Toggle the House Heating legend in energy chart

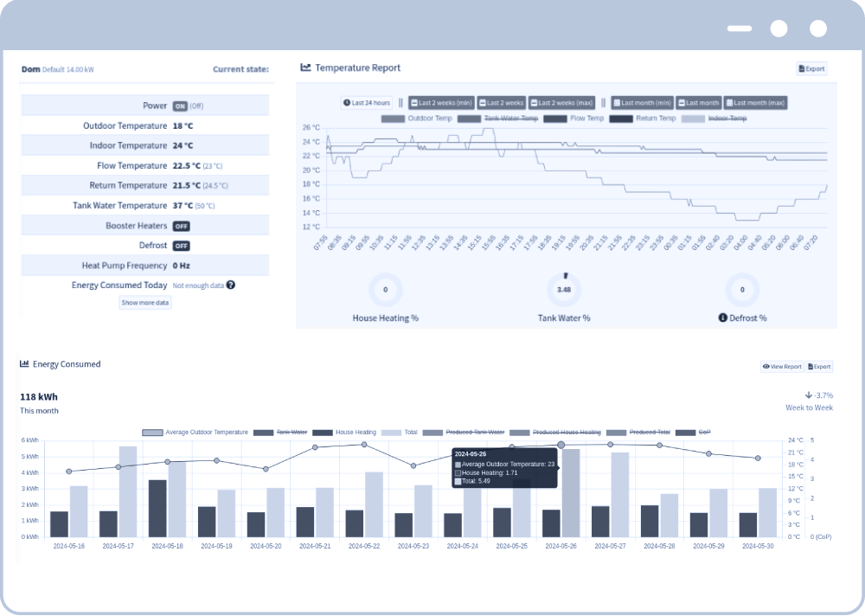[x=344, y=432]
